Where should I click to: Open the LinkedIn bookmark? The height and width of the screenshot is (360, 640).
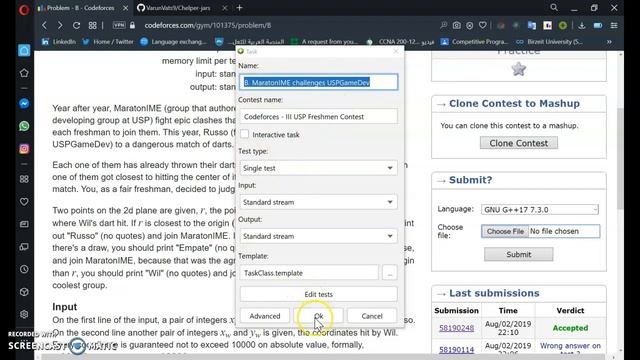coord(59,42)
